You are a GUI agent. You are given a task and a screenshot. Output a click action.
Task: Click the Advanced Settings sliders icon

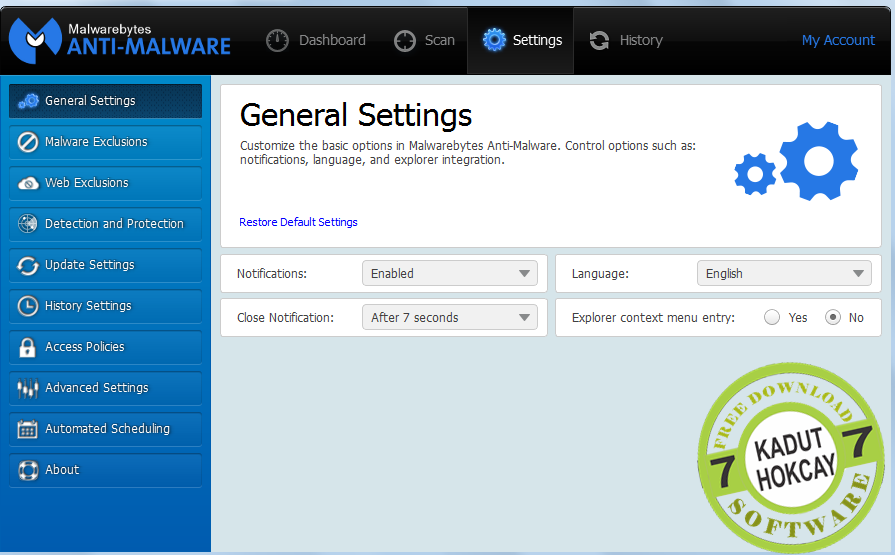click(x=27, y=388)
